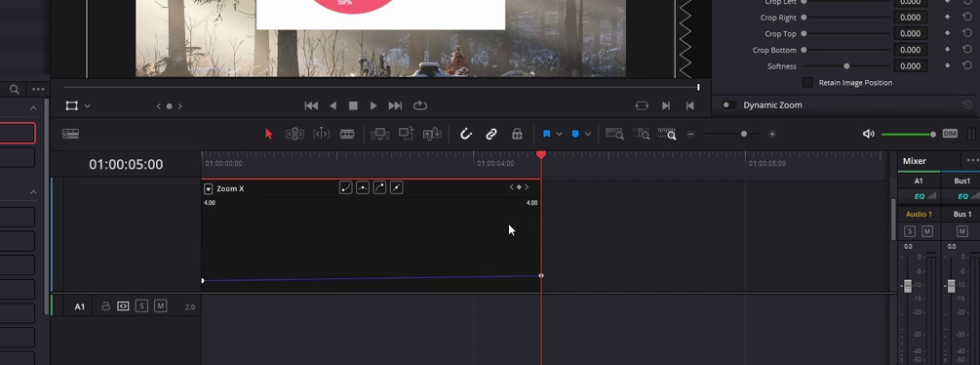Screen dimensions: 980x365
Task: Enable Retain Image Position checkbox
Action: tap(808, 83)
